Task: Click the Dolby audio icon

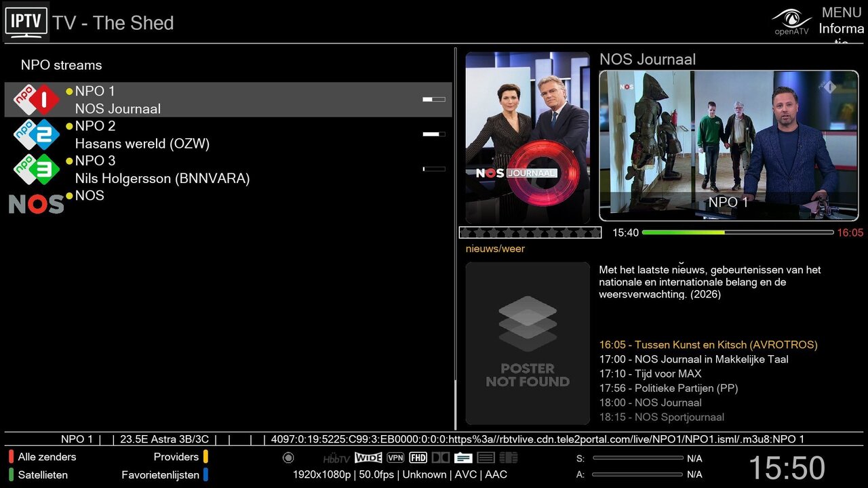Action: click(441, 458)
